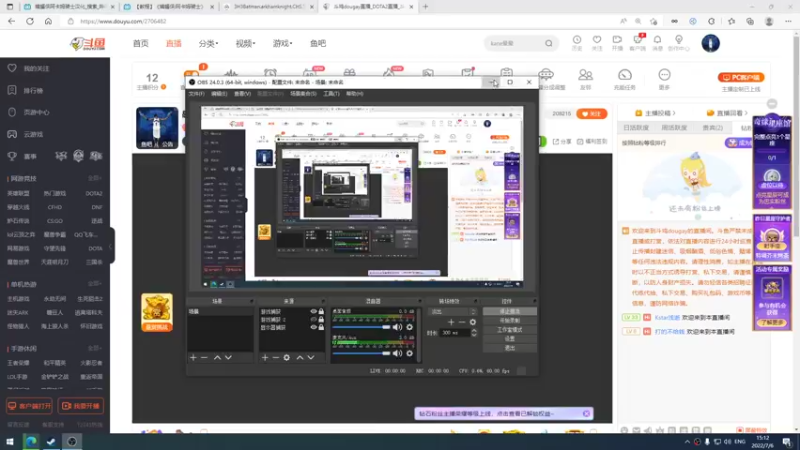The width and height of the screenshot is (800, 450).
Task: Click OBS studio mode button 工作室模式
Action: (510, 330)
